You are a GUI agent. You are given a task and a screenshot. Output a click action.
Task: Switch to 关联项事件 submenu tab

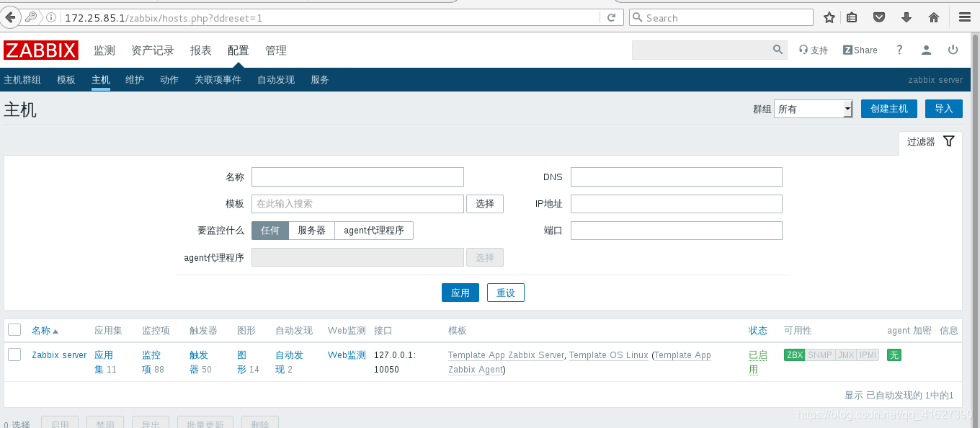coord(218,80)
